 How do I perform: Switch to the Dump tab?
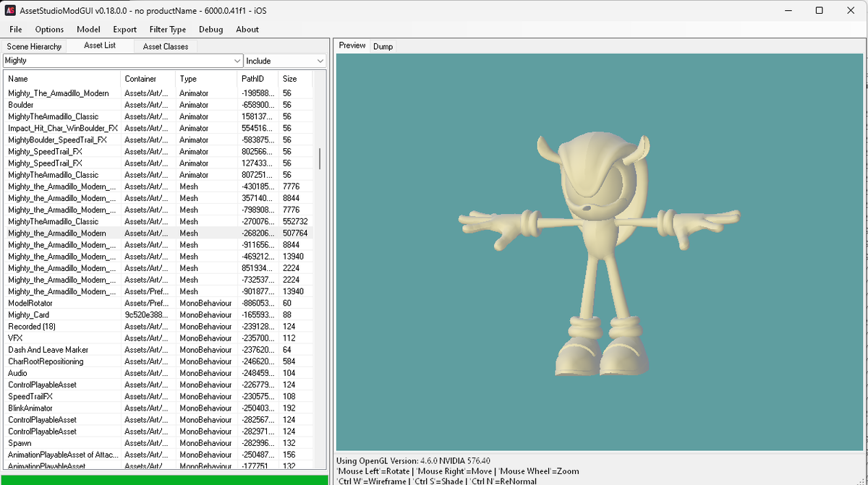tap(383, 46)
